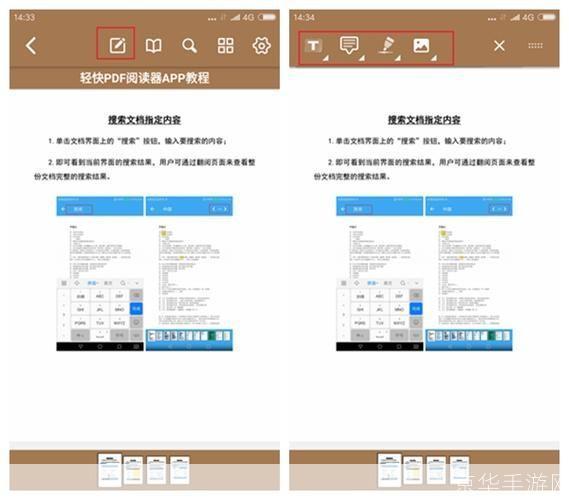Open the settings gear icon
The width and height of the screenshot is (569, 500).
(262, 46)
